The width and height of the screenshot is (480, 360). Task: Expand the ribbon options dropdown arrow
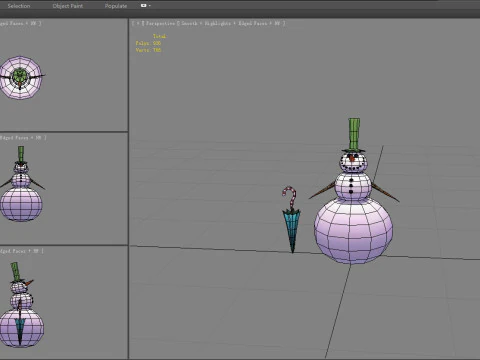point(149,6)
